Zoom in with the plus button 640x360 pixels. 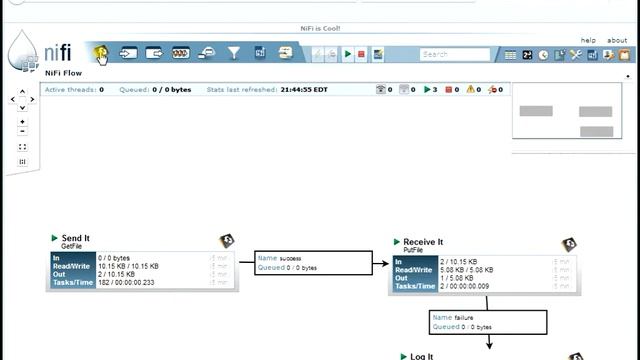22,122
